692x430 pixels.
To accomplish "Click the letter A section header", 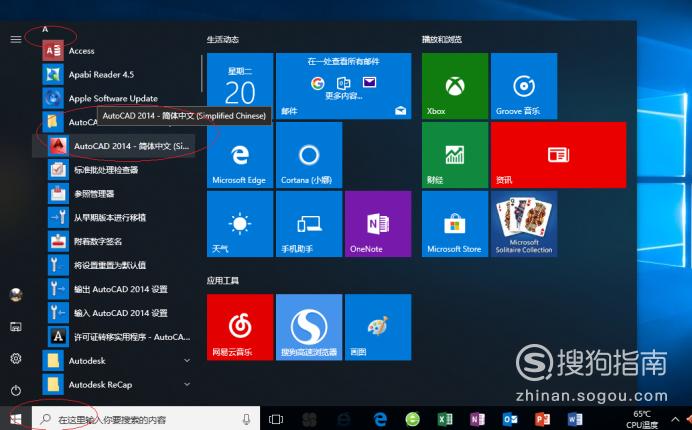I will tap(45, 29).
